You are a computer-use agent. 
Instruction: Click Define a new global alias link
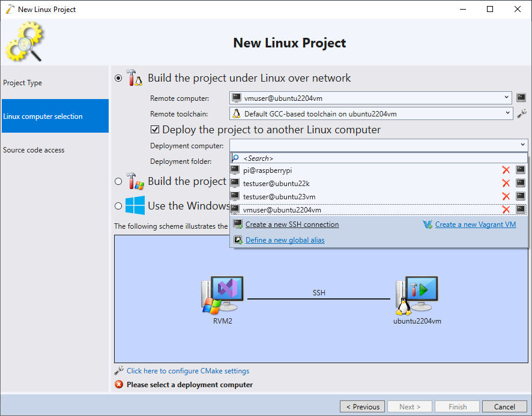[285, 240]
